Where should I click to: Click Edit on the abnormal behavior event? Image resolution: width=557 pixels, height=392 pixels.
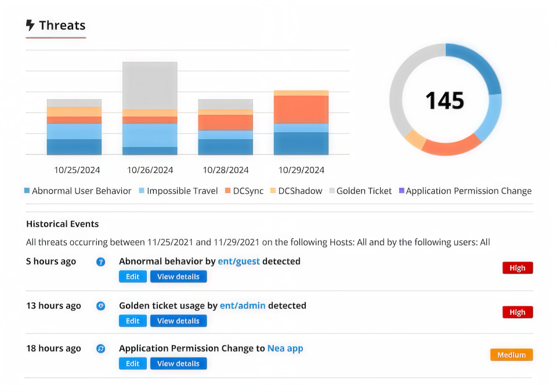tap(133, 277)
